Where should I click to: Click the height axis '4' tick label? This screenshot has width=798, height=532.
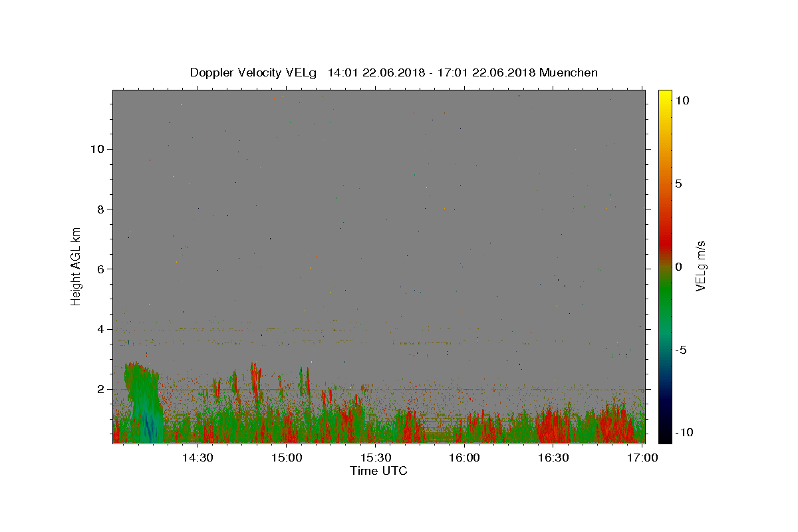tap(100, 329)
